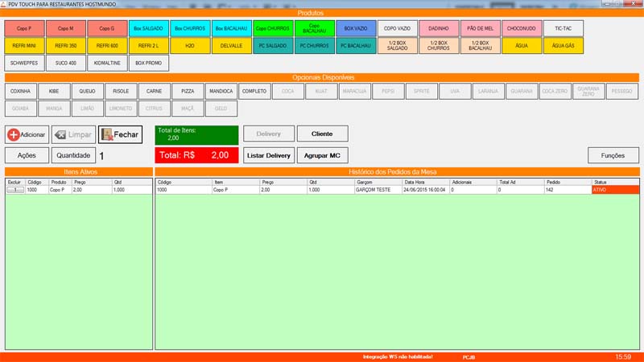Pick the REFRI 2 L drink
This screenshot has height=362, width=644.
tap(149, 45)
